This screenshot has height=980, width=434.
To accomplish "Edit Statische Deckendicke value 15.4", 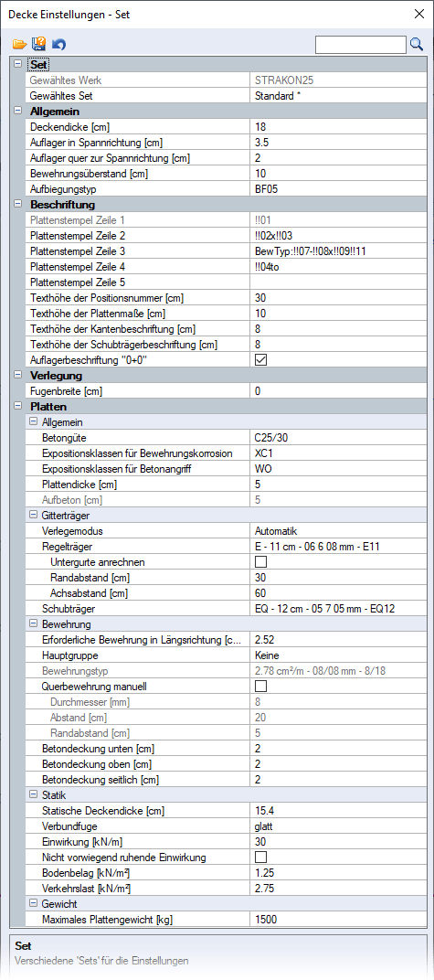I will tap(336, 811).
